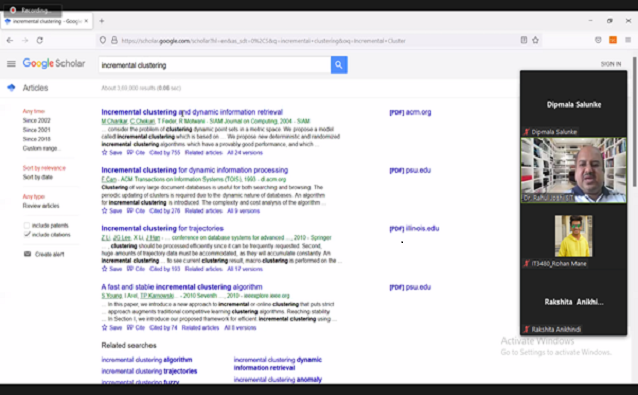Select the Any type filter

click(x=34, y=196)
